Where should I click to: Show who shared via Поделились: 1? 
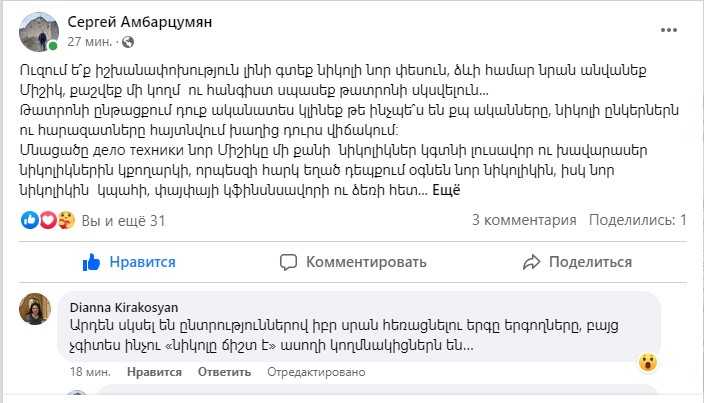[637, 220]
